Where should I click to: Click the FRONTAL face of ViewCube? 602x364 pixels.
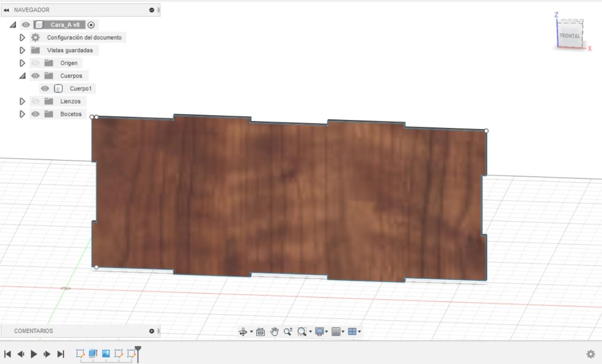(x=570, y=36)
